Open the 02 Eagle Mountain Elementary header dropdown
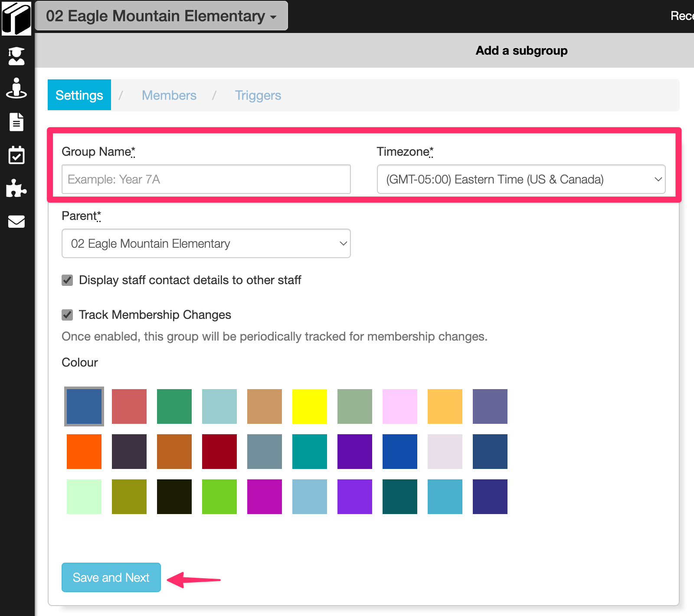The width and height of the screenshot is (694, 616). 161,16
